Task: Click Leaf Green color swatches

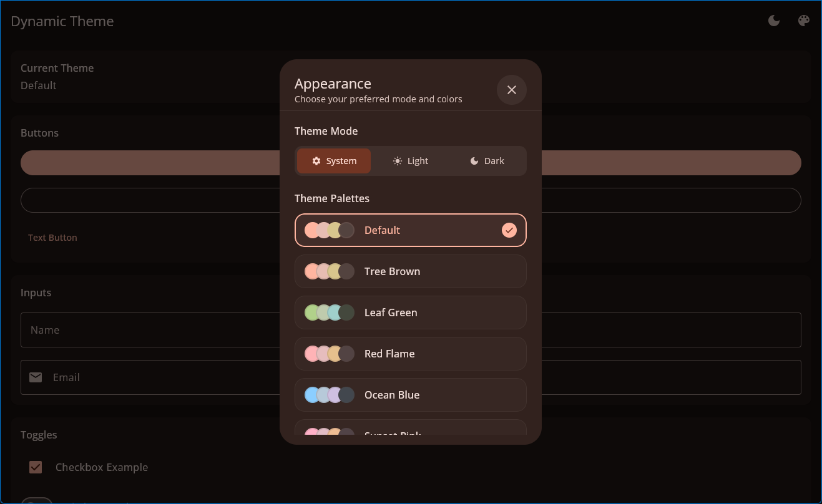Action: click(x=330, y=313)
